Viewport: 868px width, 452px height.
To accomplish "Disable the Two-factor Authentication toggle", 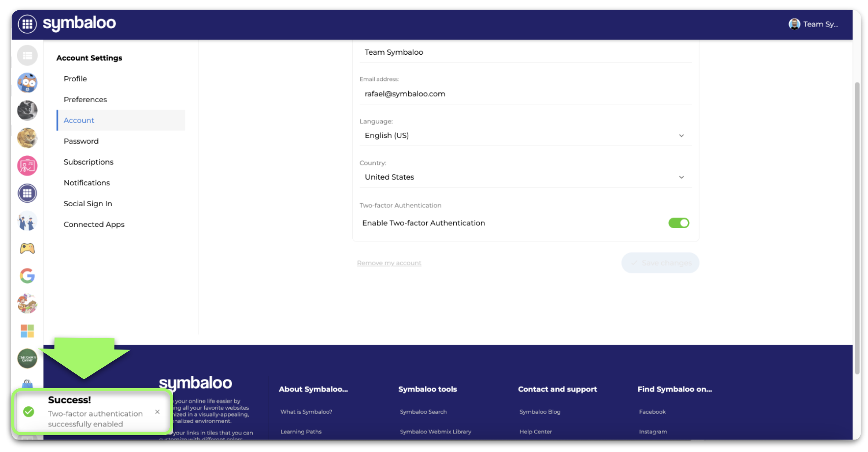I will click(x=678, y=223).
